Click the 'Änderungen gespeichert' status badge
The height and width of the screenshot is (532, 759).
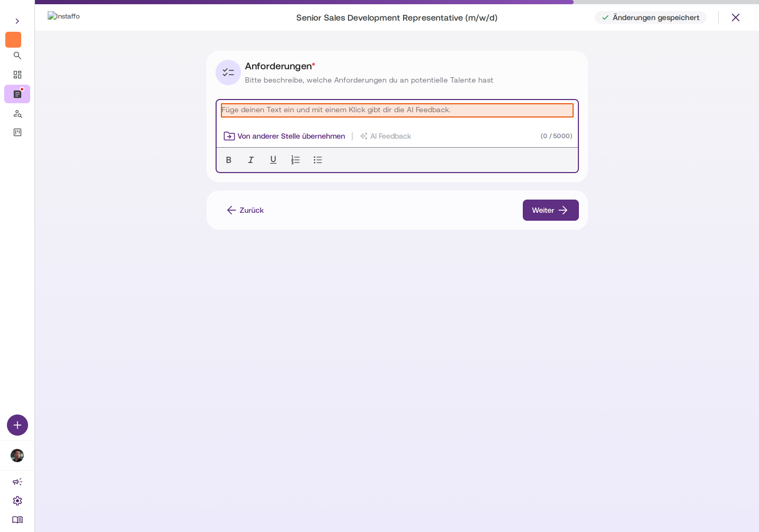point(650,17)
